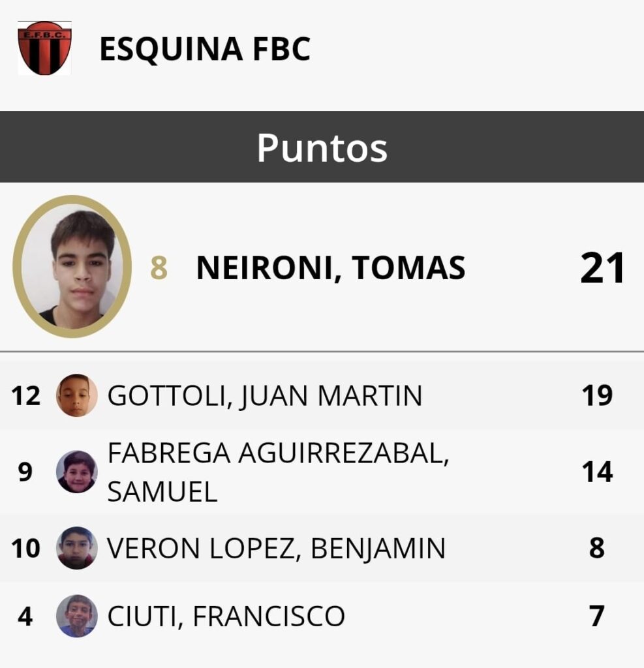Click Ciuti's 7 points total

coord(597,616)
